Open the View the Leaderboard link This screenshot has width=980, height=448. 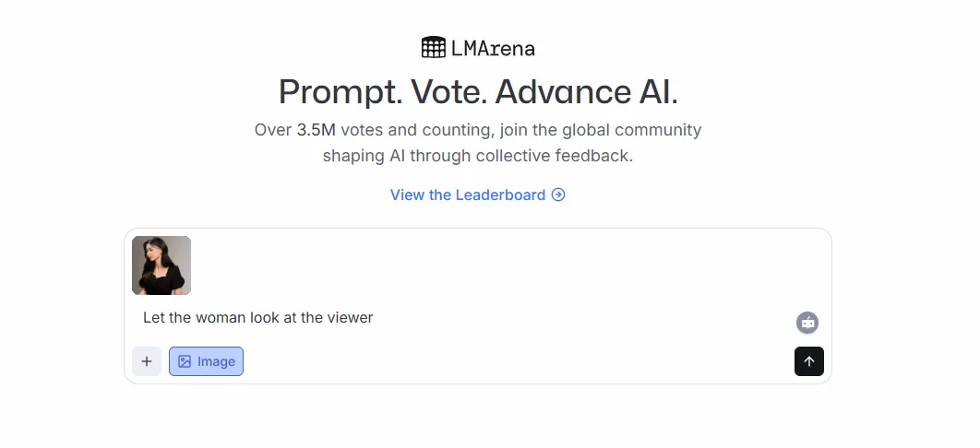pyautogui.click(x=467, y=195)
